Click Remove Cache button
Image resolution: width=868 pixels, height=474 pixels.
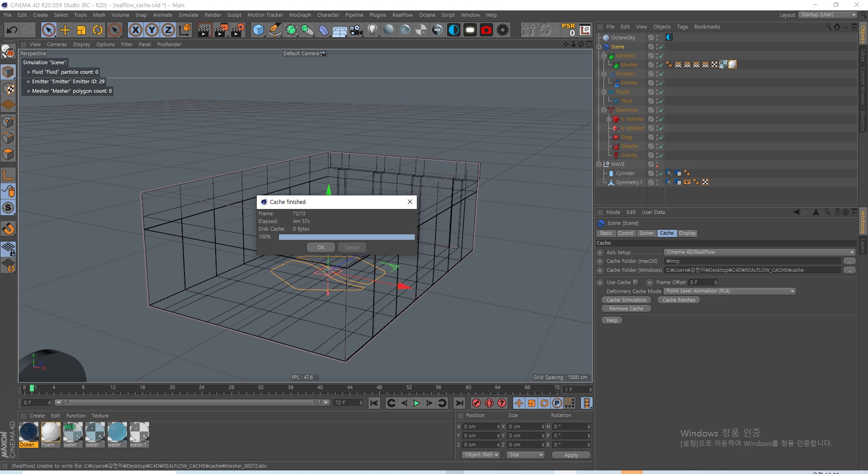626,308
